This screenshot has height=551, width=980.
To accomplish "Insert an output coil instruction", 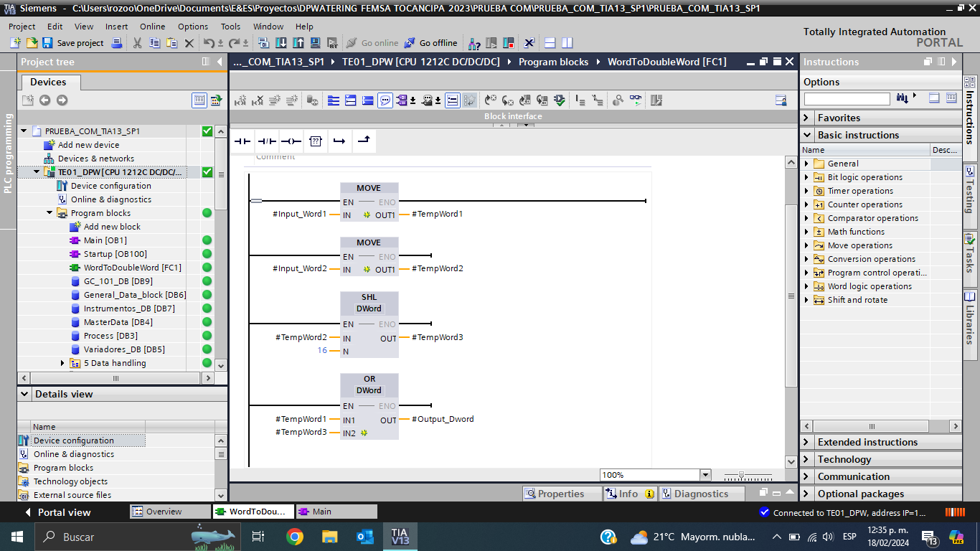I will [x=291, y=141].
